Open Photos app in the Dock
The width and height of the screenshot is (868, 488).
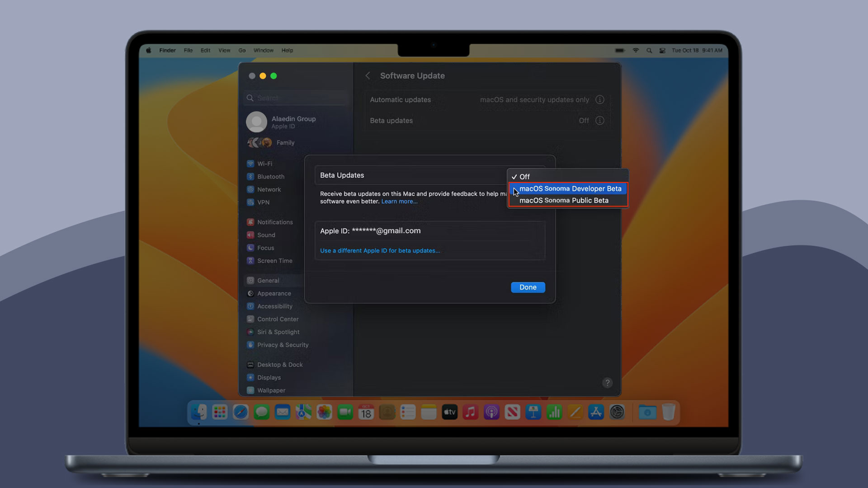click(324, 412)
